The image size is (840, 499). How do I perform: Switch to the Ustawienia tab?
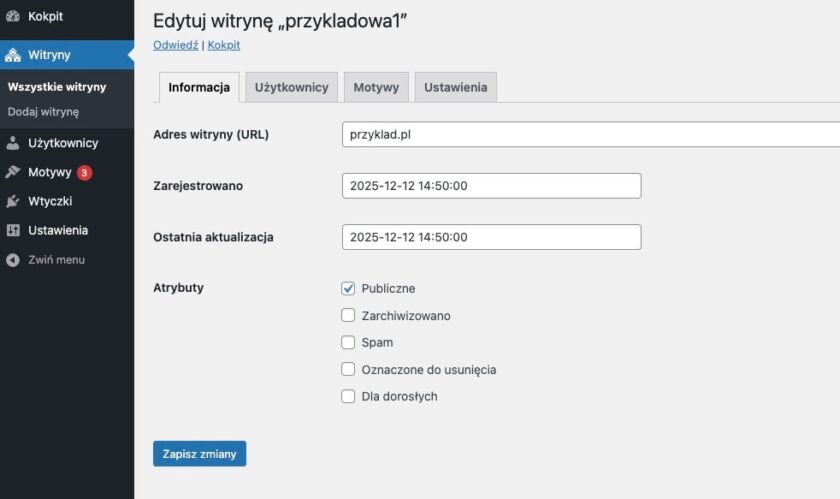coord(456,87)
